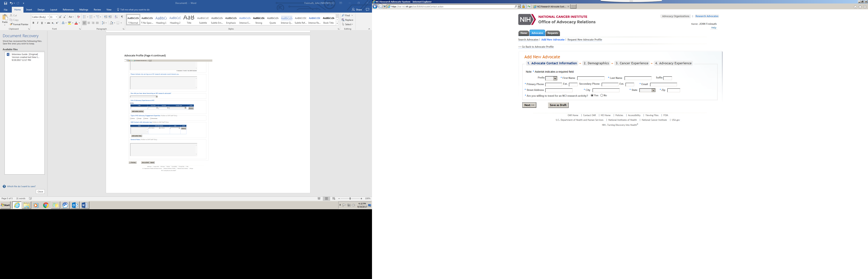868x279 pixels.
Task: Click the italic formatting icon
Action: (x=37, y=23)
